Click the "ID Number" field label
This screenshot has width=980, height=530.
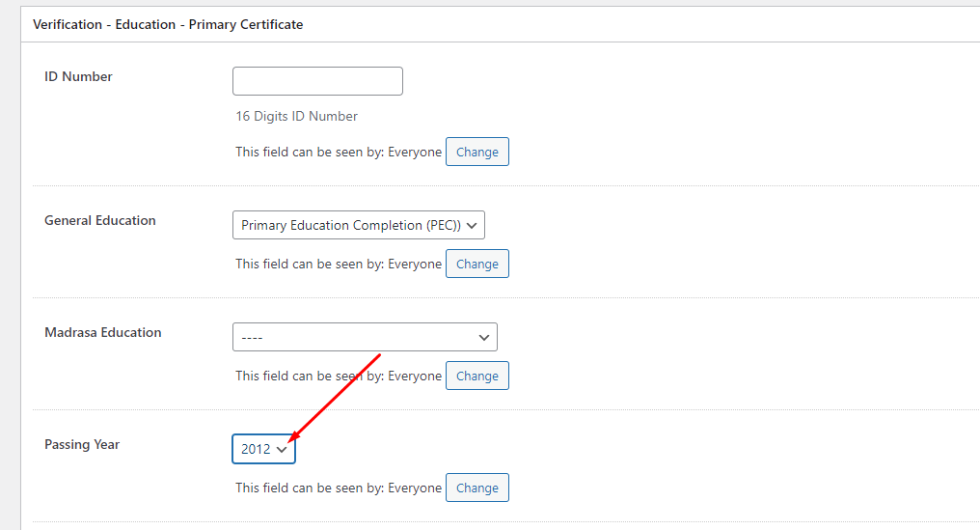pyautogui.click(x=78, y=76)
